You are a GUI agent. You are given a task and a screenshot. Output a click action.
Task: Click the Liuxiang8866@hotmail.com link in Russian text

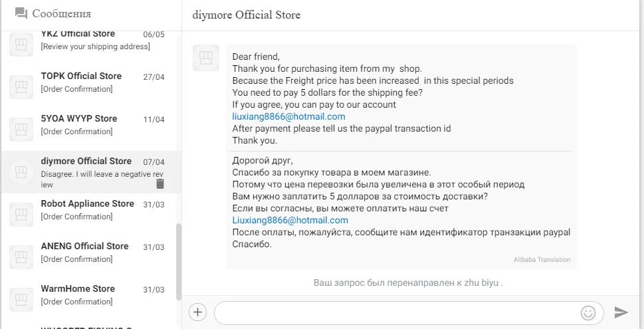point(290,221)
